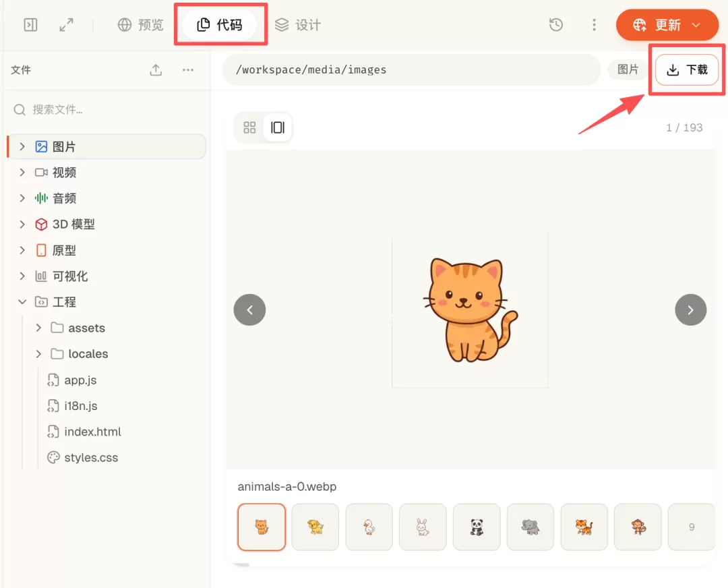Open the vertical three-dot more menu
The height and width of the screenshot is (588, 728).
(x=594, y=25)
